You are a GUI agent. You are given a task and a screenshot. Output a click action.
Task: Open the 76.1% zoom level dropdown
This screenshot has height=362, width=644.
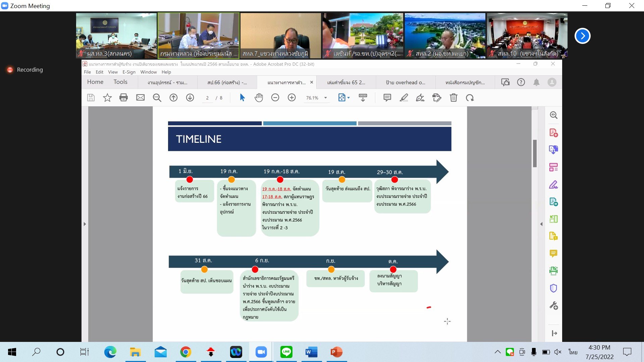tap(325, 98)
